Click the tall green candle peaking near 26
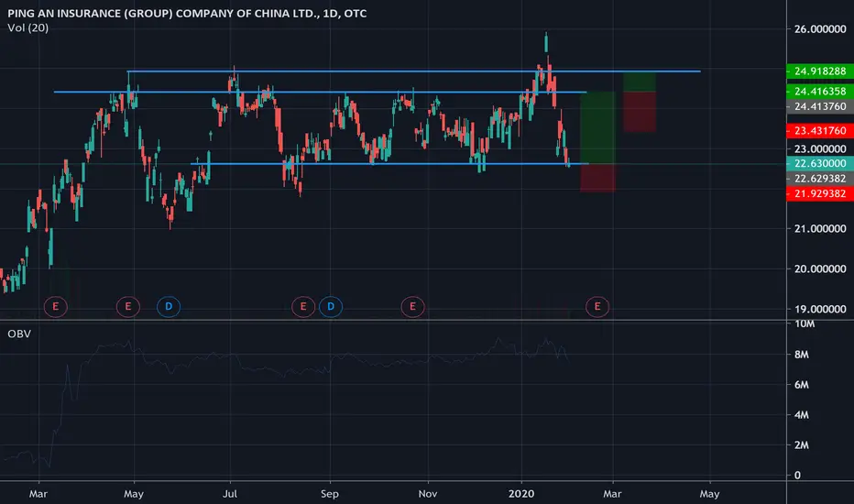854x504 pixels. point(546,42)
